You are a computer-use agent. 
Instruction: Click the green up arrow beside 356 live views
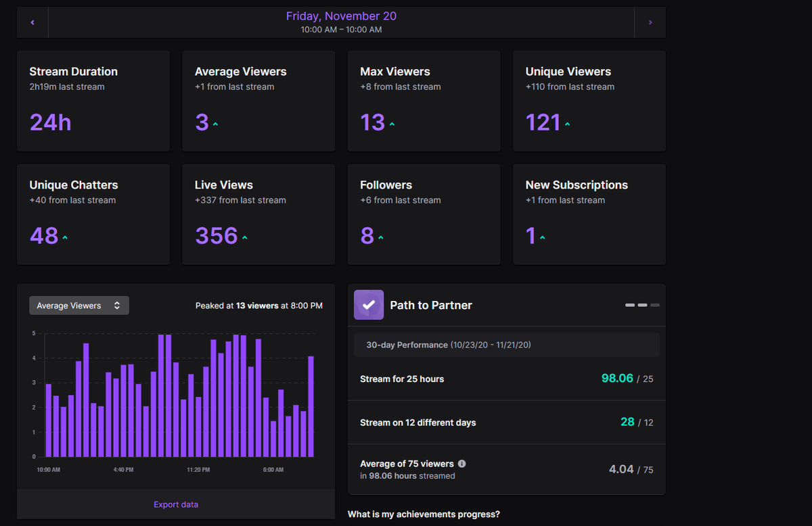244,238
